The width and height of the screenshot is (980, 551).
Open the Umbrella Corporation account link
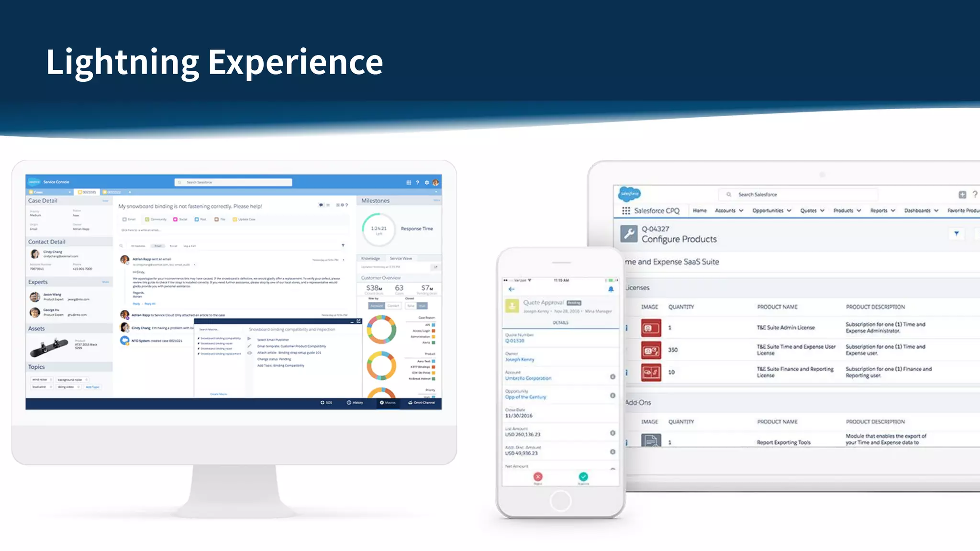528,378
